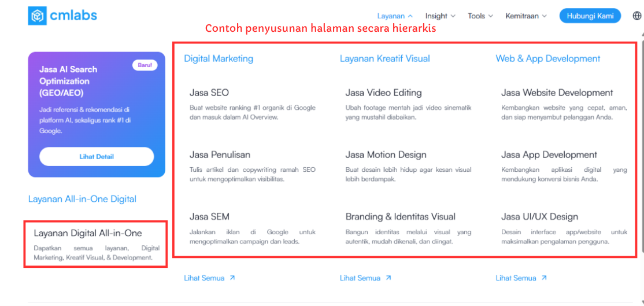The height and width of the screenshot is (306, 644).
Task: Open the Jasa SEM service link
Action: pyautogui.click(x=209, y=216)
